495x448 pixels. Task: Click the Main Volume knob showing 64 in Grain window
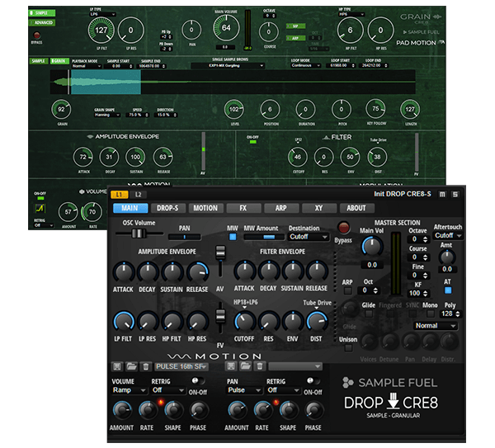point(226,28)
